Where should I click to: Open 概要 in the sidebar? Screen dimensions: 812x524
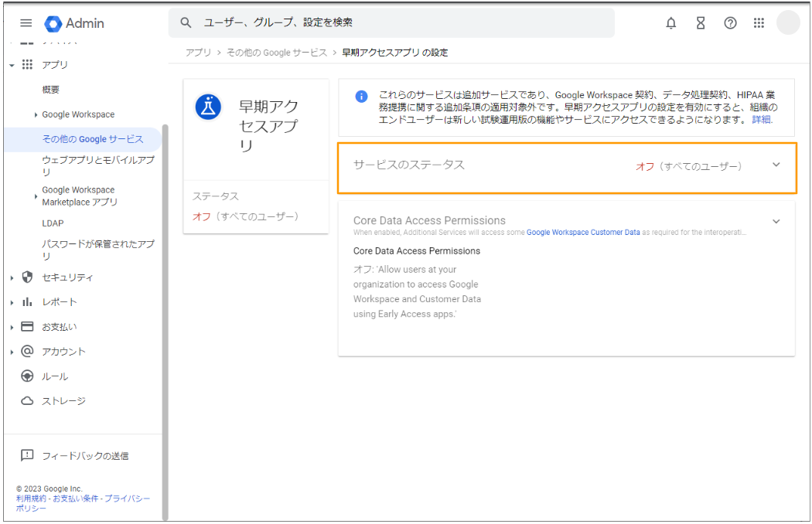pyautogui.click(x=51, y=90)
